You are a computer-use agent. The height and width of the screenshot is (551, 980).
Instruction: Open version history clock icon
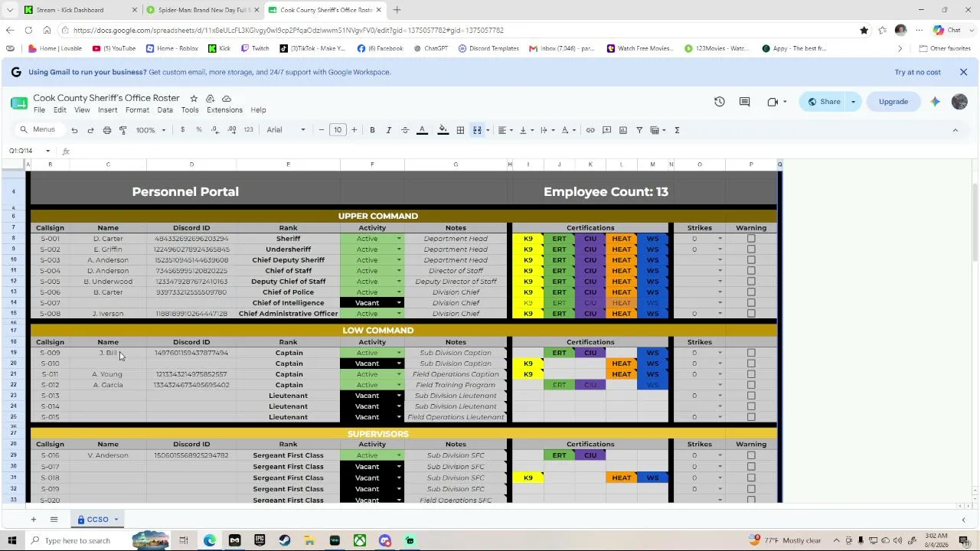720,102
